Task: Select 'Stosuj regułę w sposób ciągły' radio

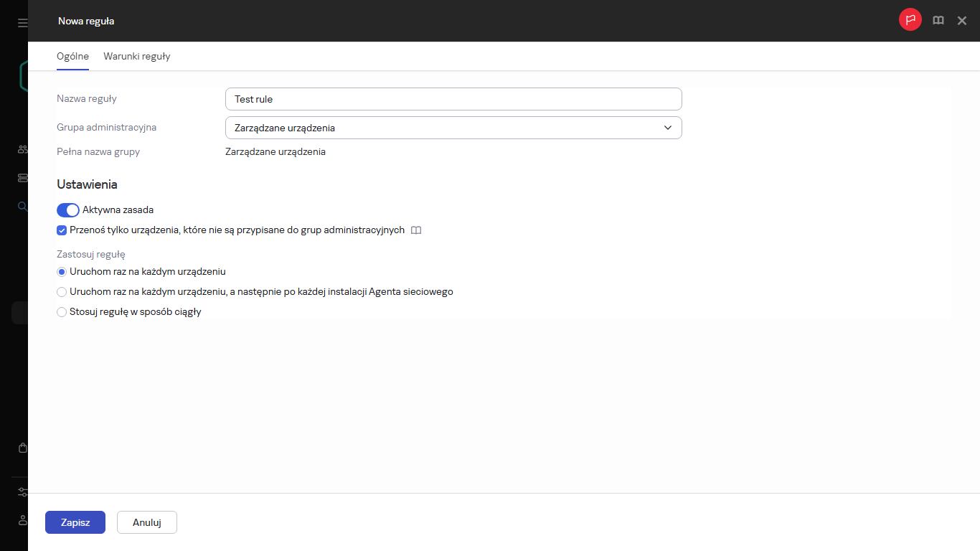Action: tap(62, 312)
